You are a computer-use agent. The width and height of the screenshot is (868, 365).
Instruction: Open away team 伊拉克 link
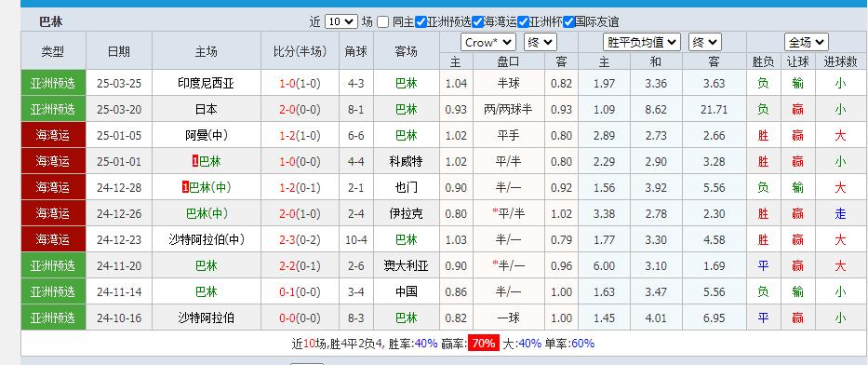tap(406, 214)
